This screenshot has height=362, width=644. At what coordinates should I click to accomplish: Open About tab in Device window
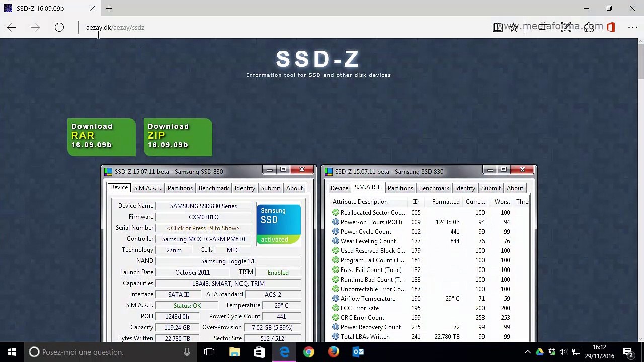click(x=294, y=188)
